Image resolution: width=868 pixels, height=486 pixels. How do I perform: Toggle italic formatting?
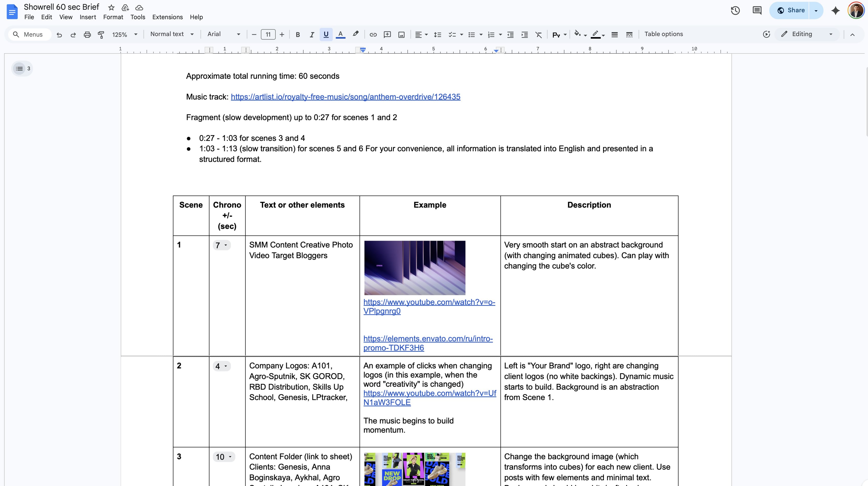(x=312, y=34)
